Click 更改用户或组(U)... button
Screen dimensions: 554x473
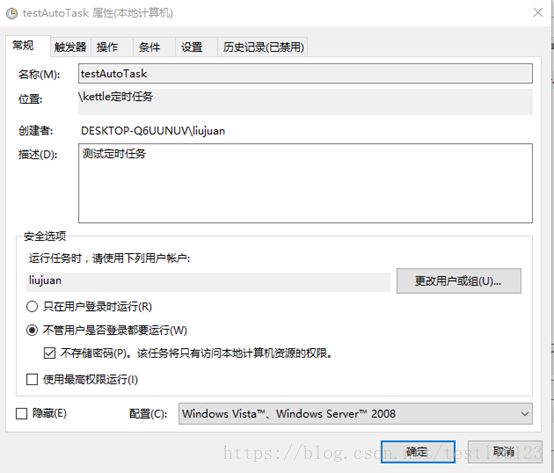click(459, 281)
